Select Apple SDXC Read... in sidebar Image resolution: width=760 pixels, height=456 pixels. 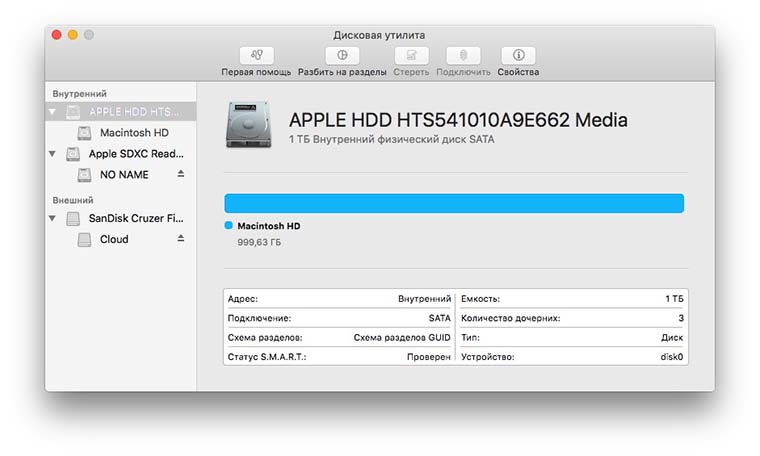(121, 154)
